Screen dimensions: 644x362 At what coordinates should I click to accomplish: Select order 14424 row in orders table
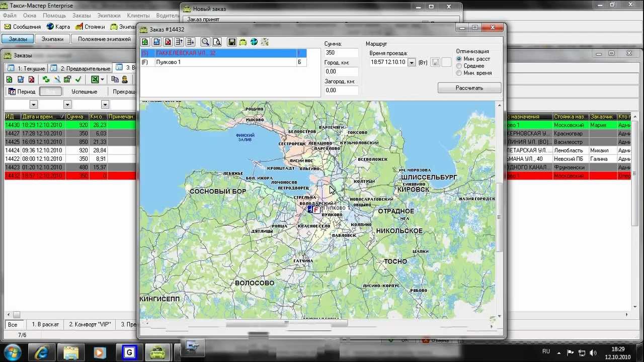click(70, 150)
